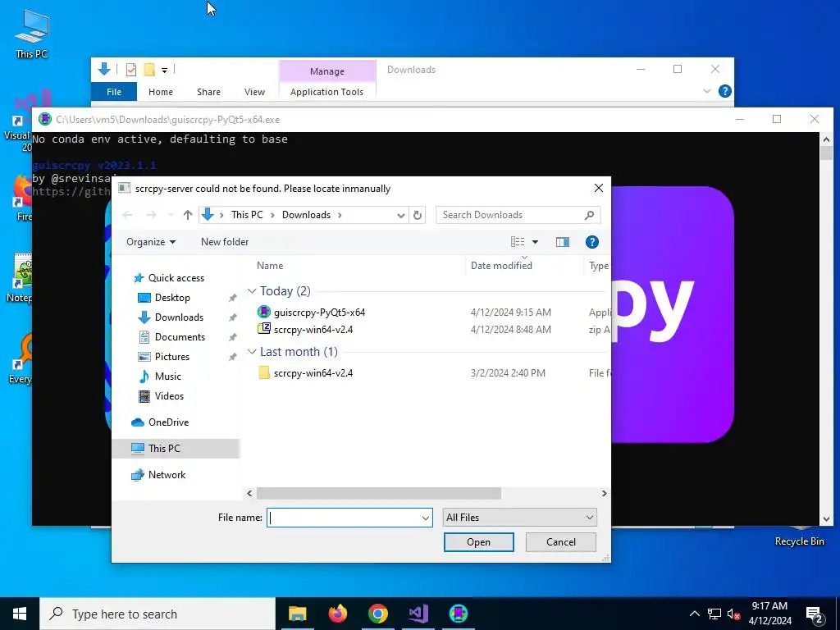Go up one folder level in dialog

click(188, 215)
